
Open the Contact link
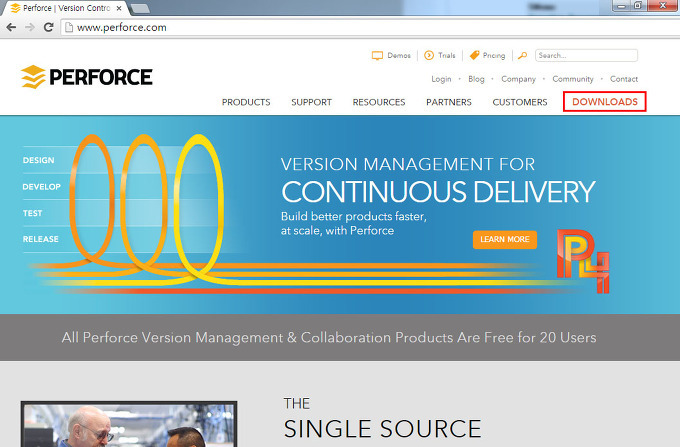[624, 79]
